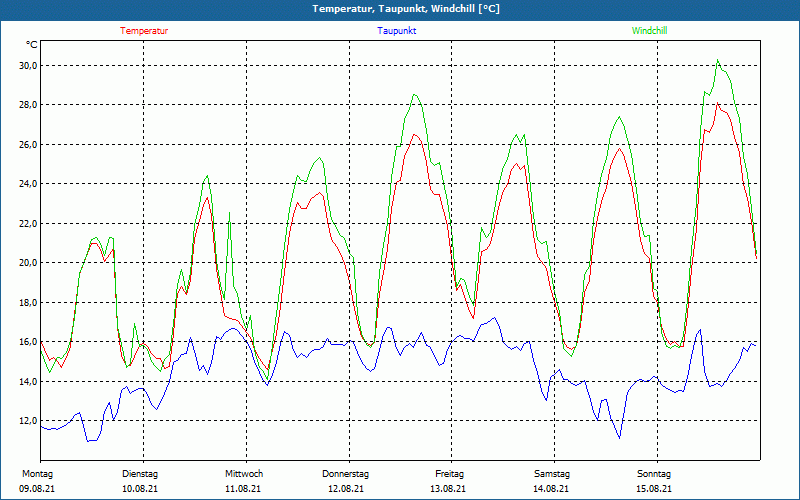The height and width of the screenshot is (500, 800).
Task: Click the 28,0 y-axis value
Action: click(28, 105)
